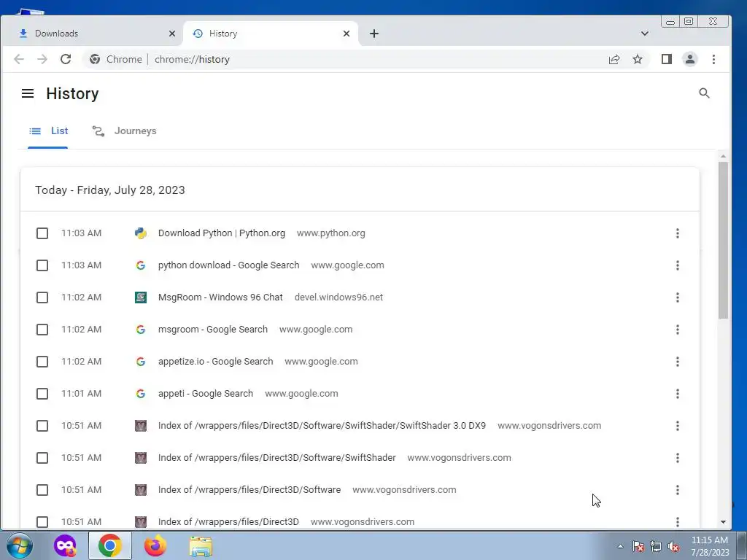
Task: Open actions menu for Direct3D/Software index entry
Action: click(678, 489)
